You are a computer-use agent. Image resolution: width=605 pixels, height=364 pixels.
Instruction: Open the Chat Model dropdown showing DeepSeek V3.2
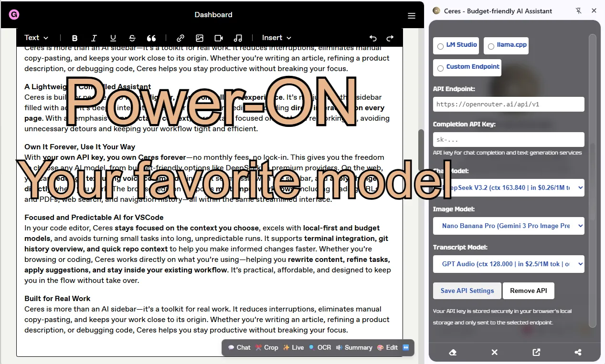click(508, 187)
